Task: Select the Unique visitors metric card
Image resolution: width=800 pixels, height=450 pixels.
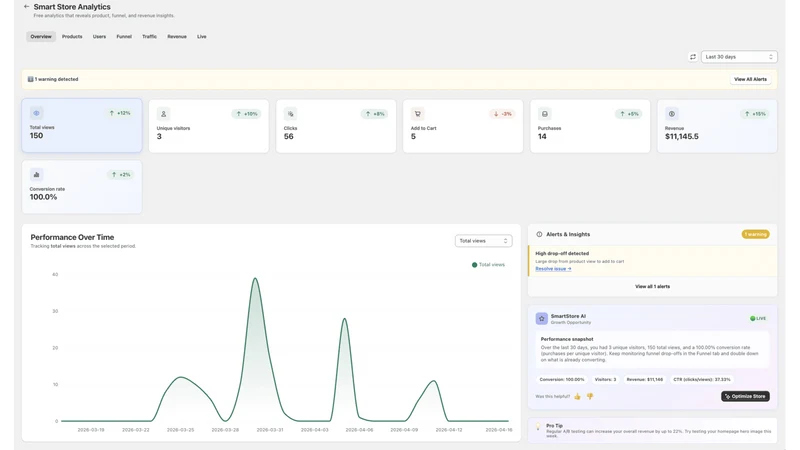Action: 209,126
